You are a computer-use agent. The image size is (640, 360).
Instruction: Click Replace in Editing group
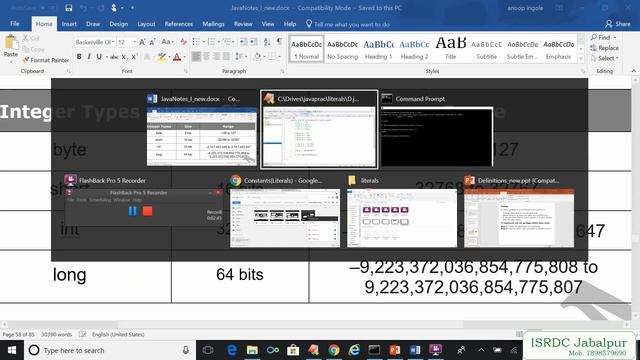click(604, 48)
